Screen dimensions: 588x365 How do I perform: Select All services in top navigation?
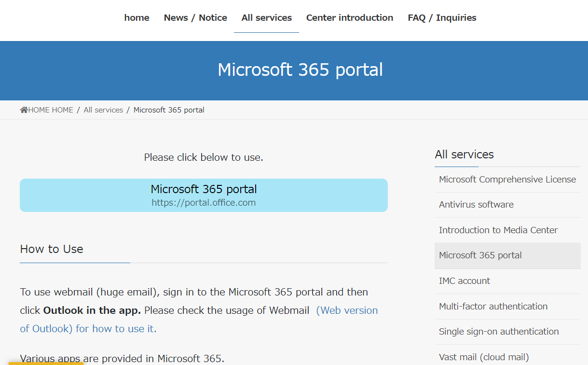[266, 18]
